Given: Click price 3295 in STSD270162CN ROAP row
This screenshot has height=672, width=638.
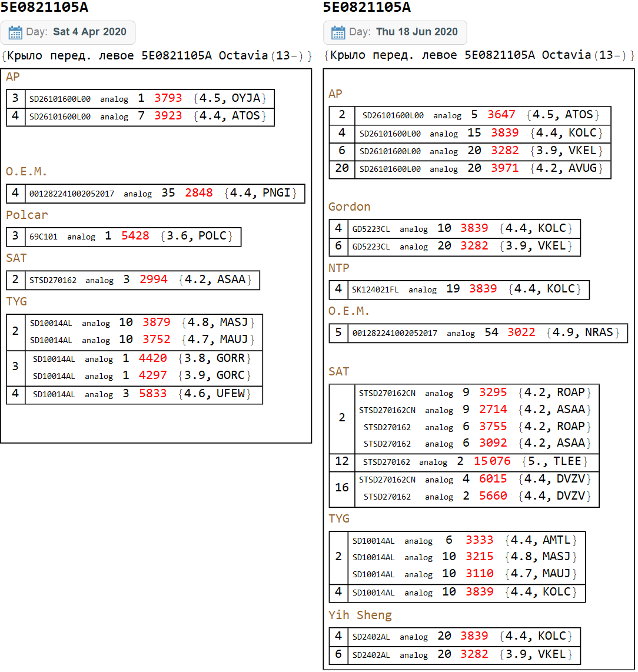Looking at the screenshot, I should point(493,392).
